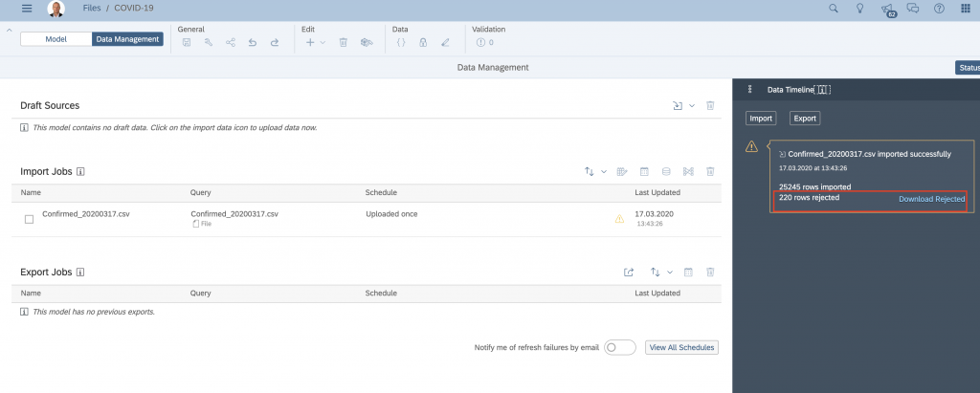
Task: Expand the Add dropdown arrow under Edit
Action: (323, 42)
